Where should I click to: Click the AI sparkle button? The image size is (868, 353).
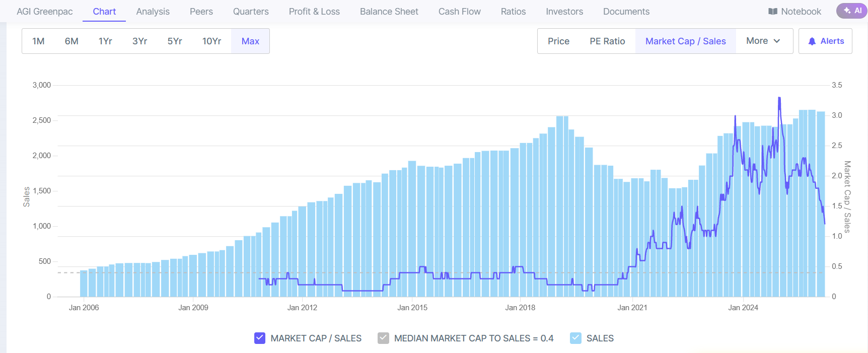pos(852,11)
